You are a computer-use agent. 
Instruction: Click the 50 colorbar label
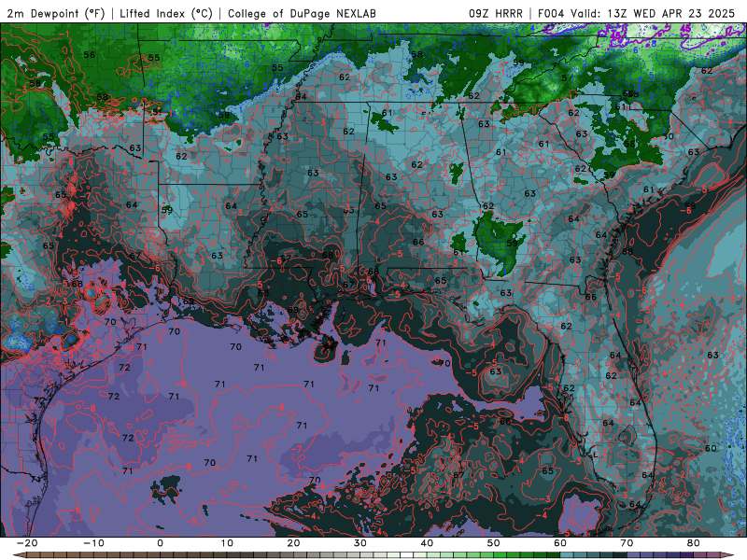pyautogui.click(x=494, y=543)
